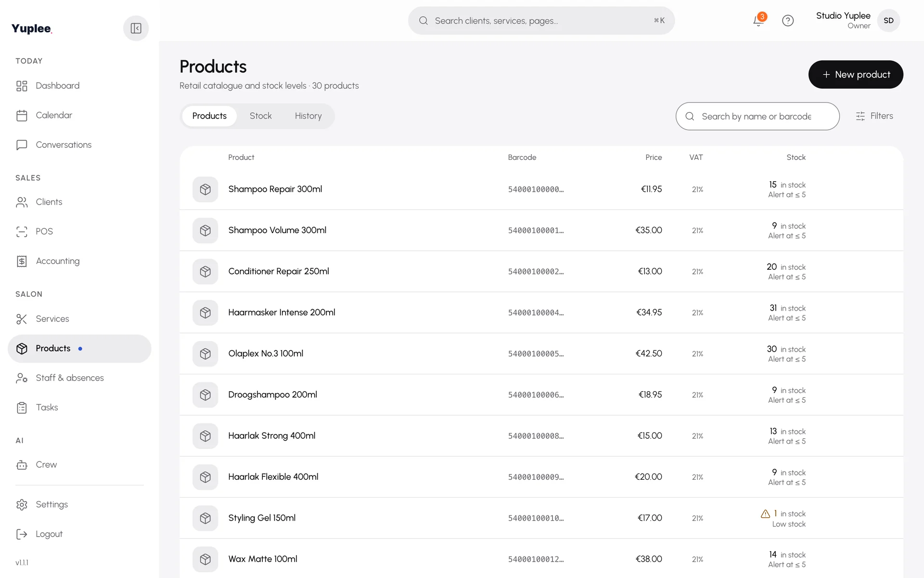This screenshot has height=578, width=924.
Task: Click the Staff & absences person icon
Action: tap(22, 378)
